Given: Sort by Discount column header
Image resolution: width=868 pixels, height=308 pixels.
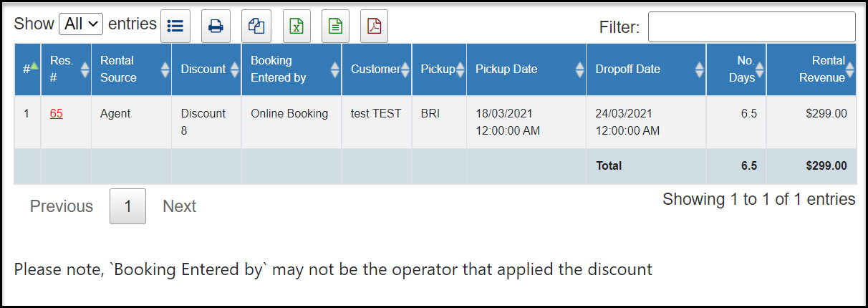Looking at the screenshot, I should pyautogui.click(x=206, y=69).
